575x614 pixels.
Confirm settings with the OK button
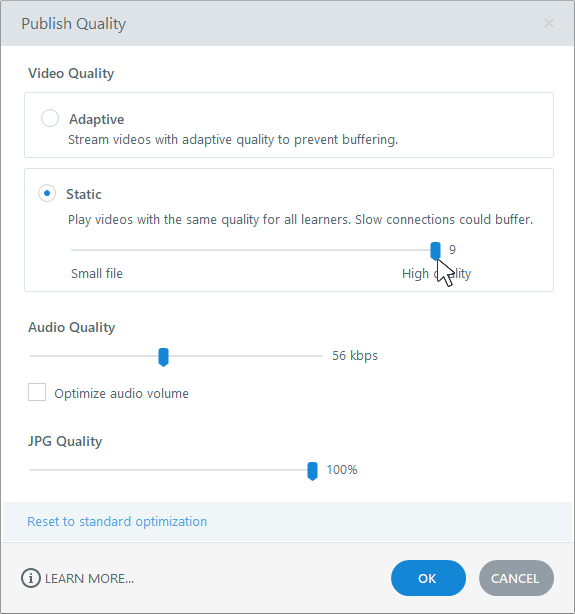tap(428, 578)
